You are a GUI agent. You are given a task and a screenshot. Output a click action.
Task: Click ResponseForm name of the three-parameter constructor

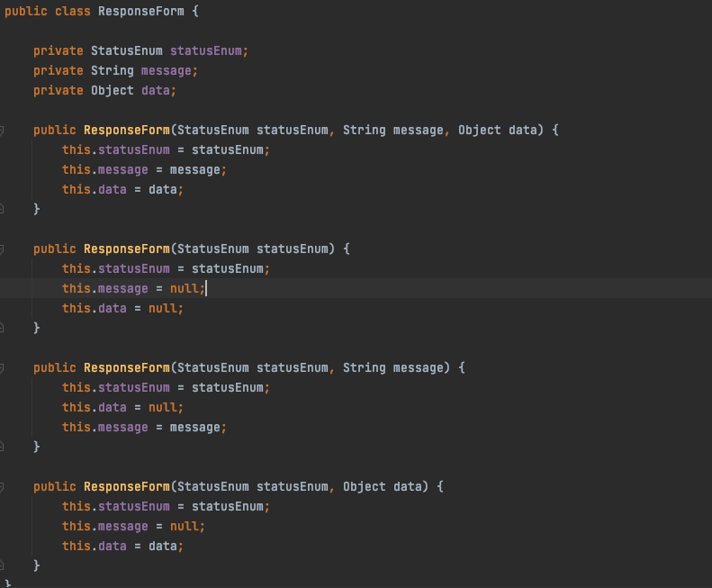pyautogui.click(x=127, y=130)
